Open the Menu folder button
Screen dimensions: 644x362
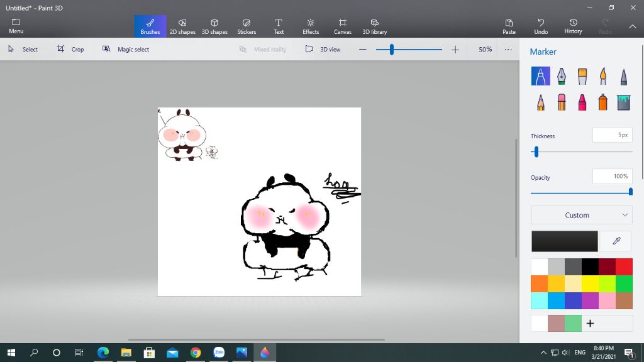coord(16,26)
